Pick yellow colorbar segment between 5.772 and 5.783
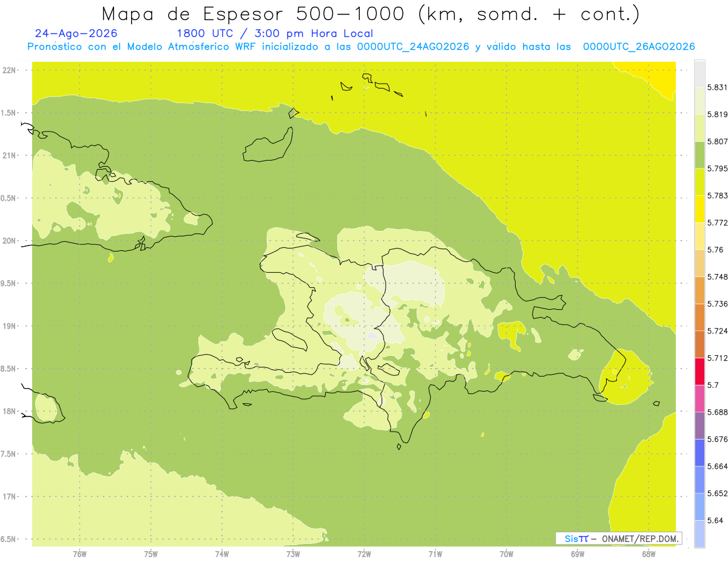 (699, 209)
